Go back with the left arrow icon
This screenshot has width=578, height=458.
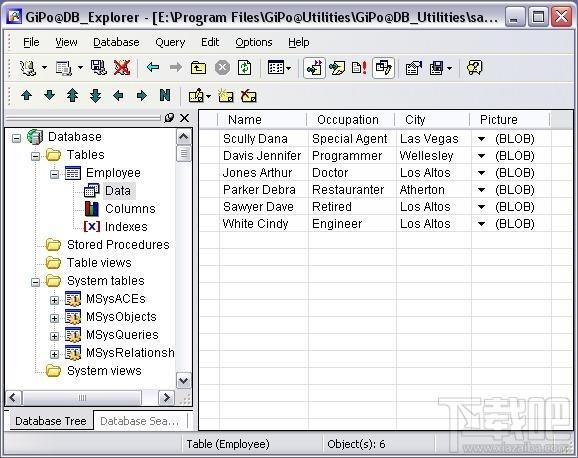point(153,67)
